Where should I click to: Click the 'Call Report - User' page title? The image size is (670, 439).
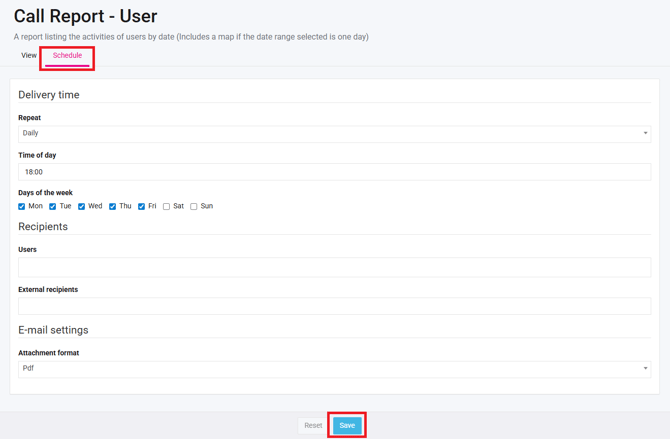point(85,17)
